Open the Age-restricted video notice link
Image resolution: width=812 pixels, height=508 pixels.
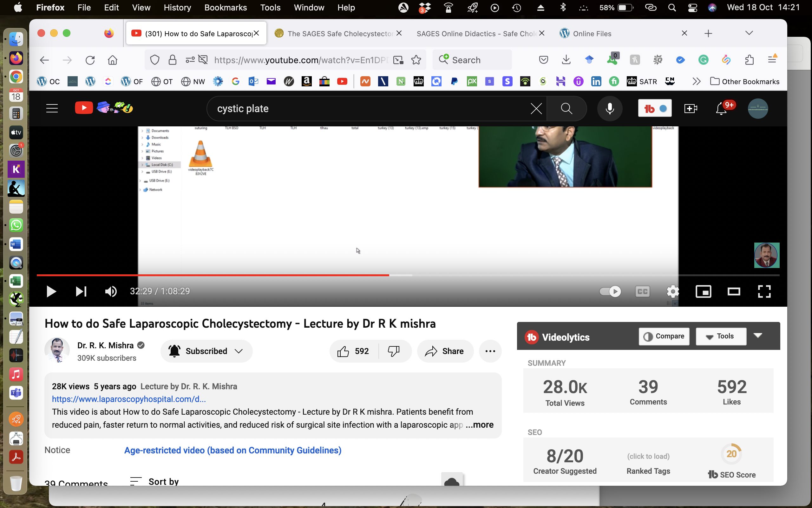tap(233, 450)
